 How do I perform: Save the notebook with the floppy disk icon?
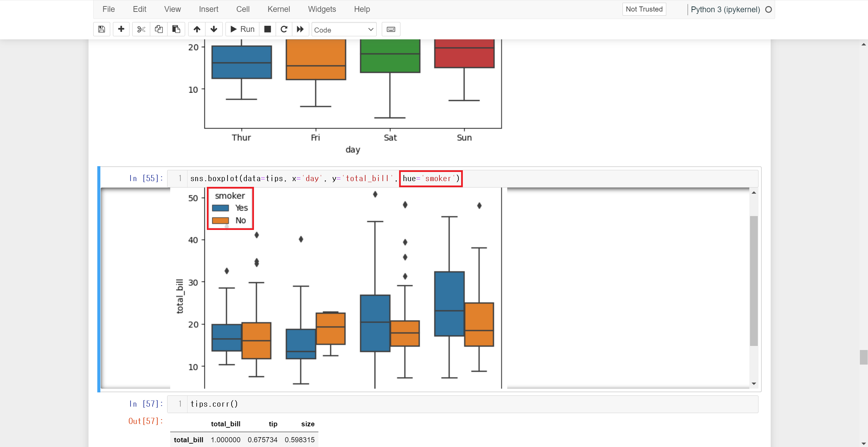pyautogui.click(x=101, y=29)
